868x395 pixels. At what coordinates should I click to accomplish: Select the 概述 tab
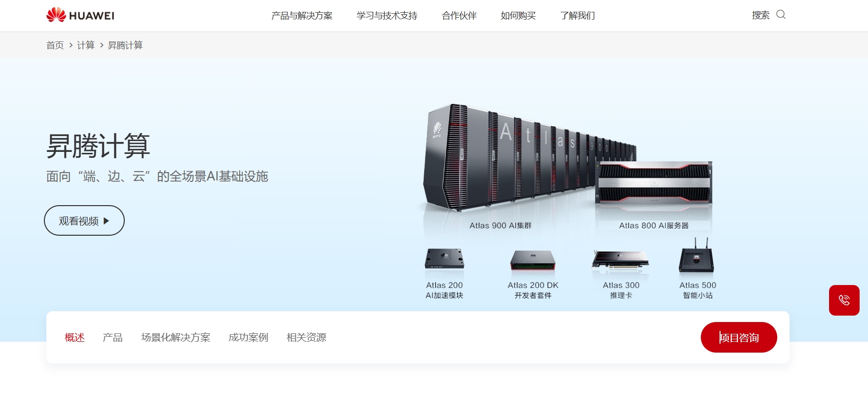pos(74,337)
